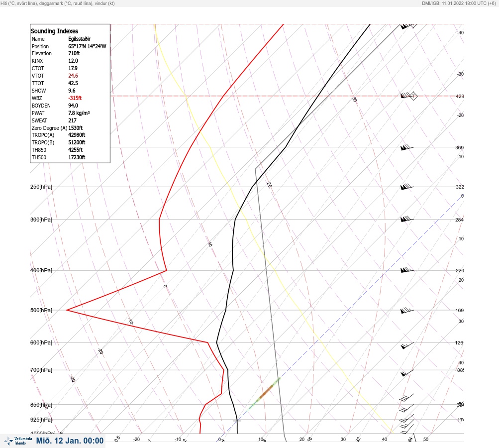499x448 pixels.
Task: Select the SWEAT value 217
Action: click(x=72, y=120)
